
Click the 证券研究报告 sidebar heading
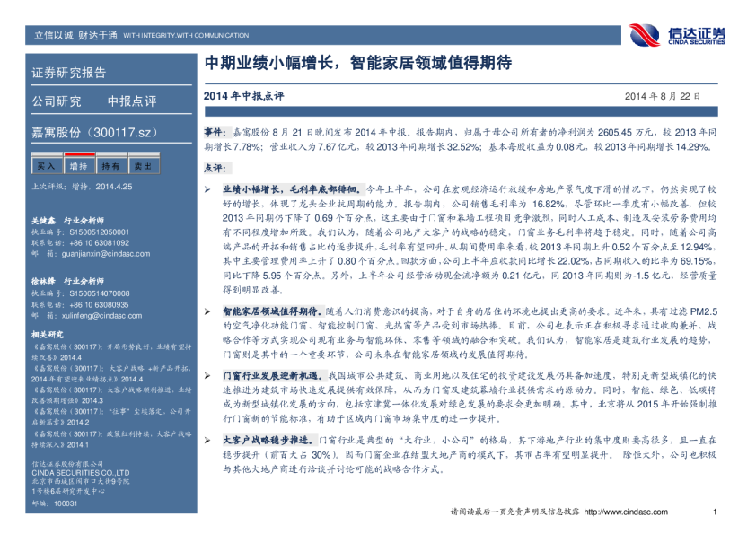[68, 73]
